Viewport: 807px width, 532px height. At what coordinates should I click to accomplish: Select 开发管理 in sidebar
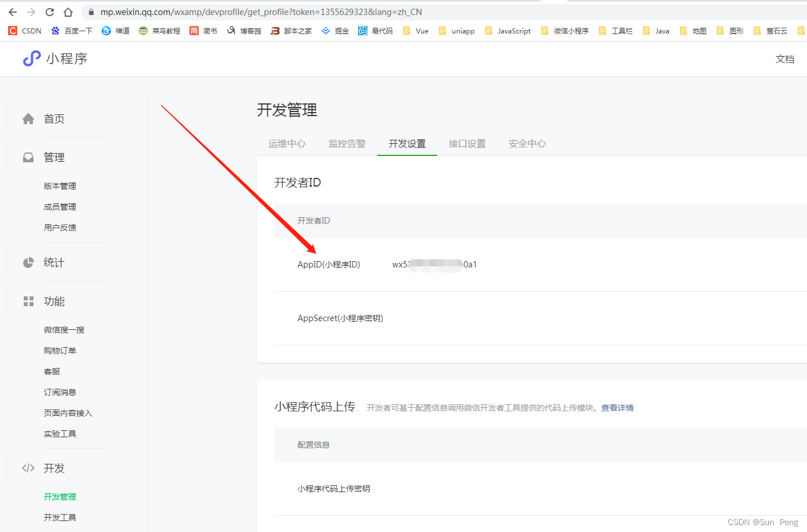pos(60,497)
